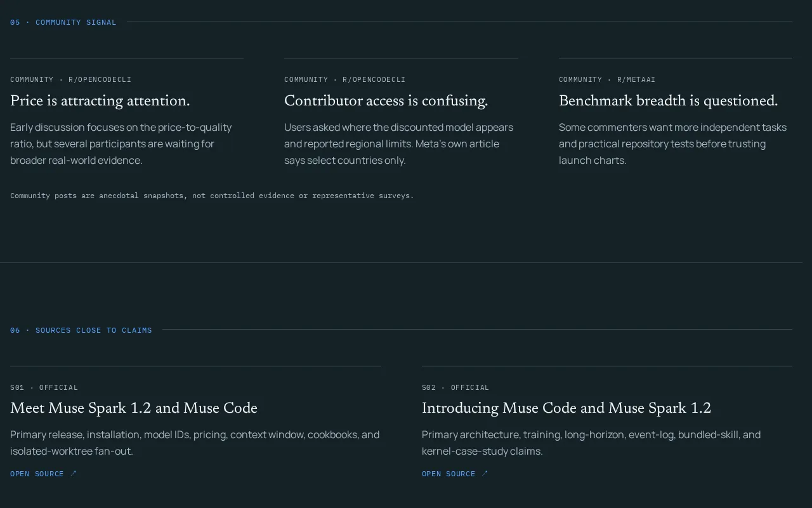Viewport: 812px width, 508px height.
Task: Open the S01 source link
Action: coord(43,474)
